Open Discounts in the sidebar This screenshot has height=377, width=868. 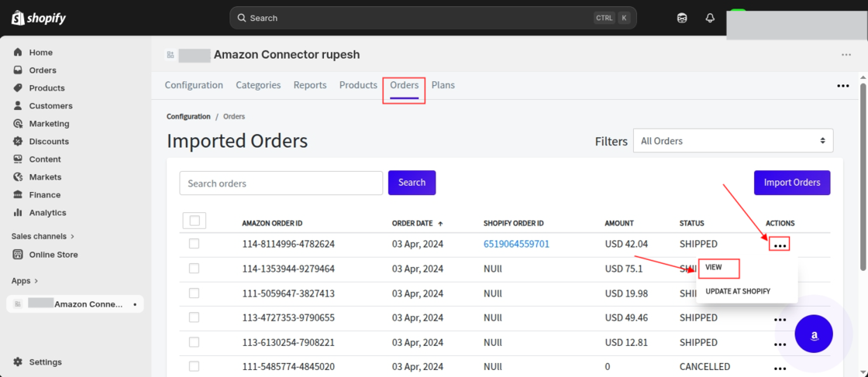(x=49, y=142)
